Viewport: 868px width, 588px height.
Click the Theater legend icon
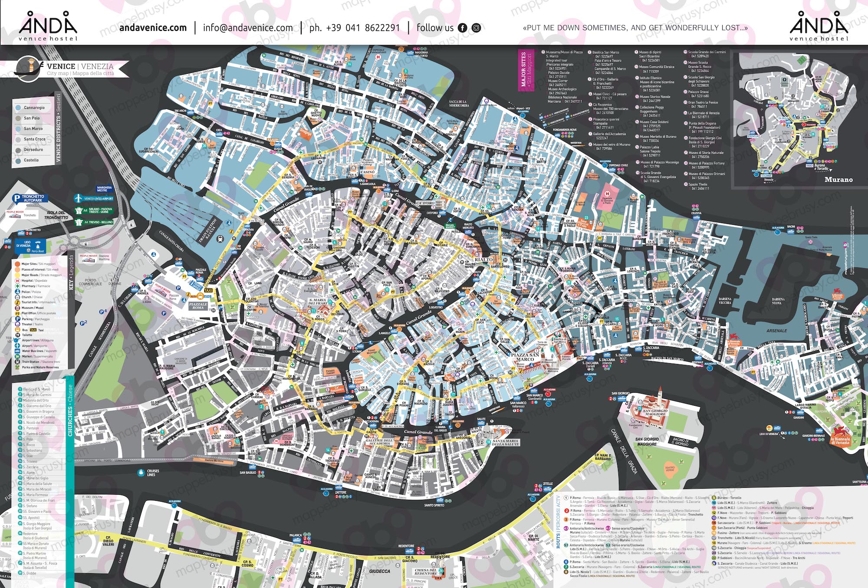pyautogui.click(x=17, y=324)
